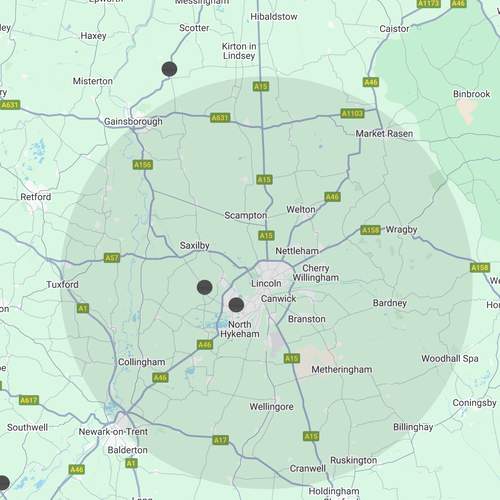Click the Binbrook label
Viewport: 500px width, 500px height.
click(x=472, y=94)
